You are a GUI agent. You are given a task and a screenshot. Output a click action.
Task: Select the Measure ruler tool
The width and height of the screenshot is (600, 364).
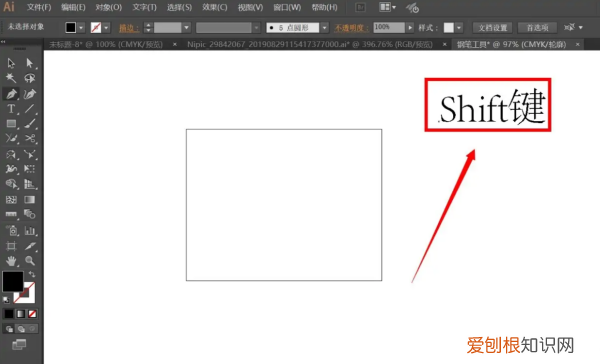tap(11, 214)
